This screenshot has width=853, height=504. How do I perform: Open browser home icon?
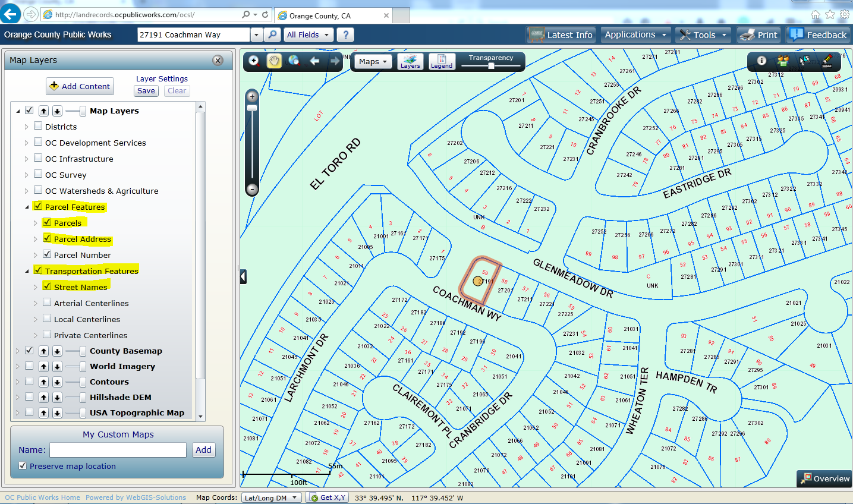[816, 14]
